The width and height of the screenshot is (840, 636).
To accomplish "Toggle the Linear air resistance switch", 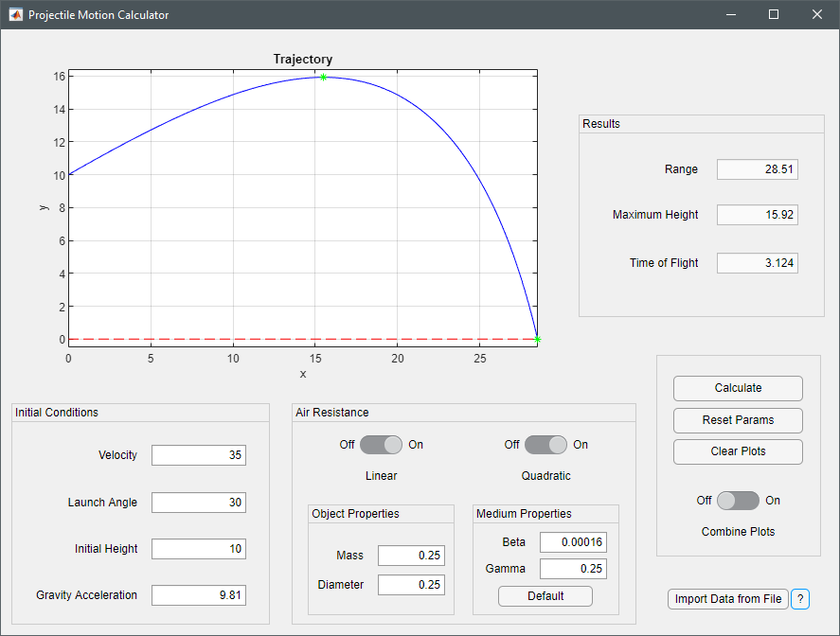I will (381, 445).
